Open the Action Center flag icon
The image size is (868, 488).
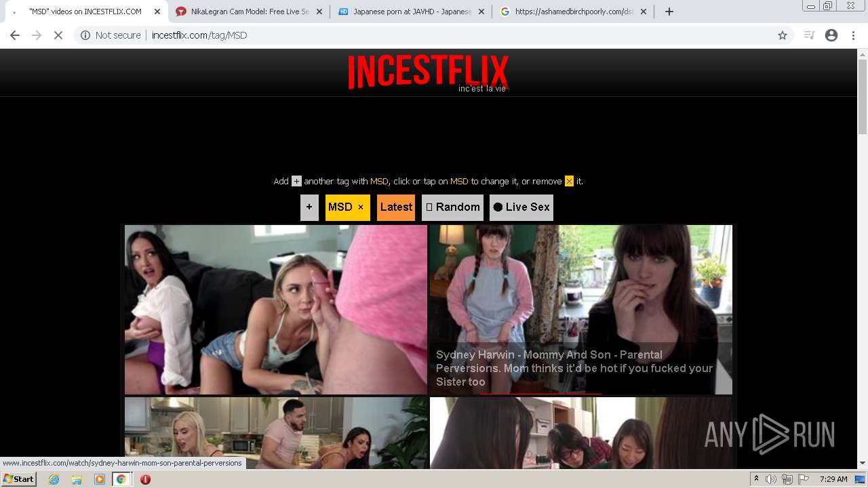[x=804, y=479]
